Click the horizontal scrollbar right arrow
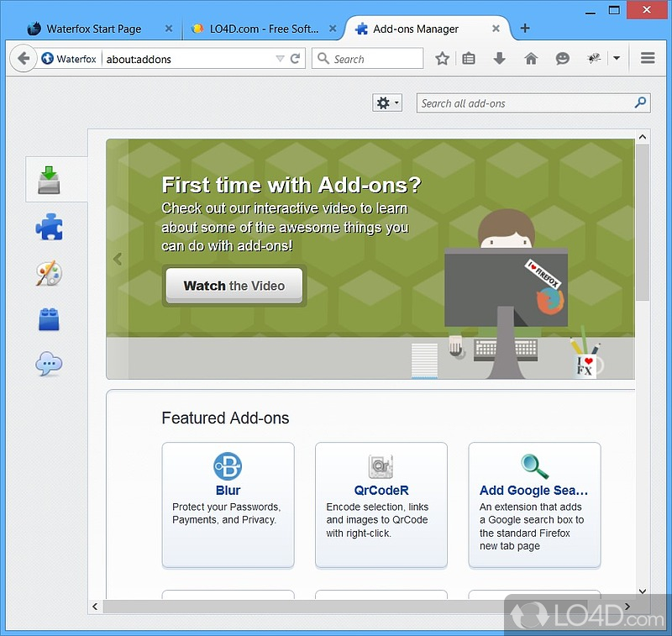672x636 pixels. pyautogui.click(x=627, y=607)
